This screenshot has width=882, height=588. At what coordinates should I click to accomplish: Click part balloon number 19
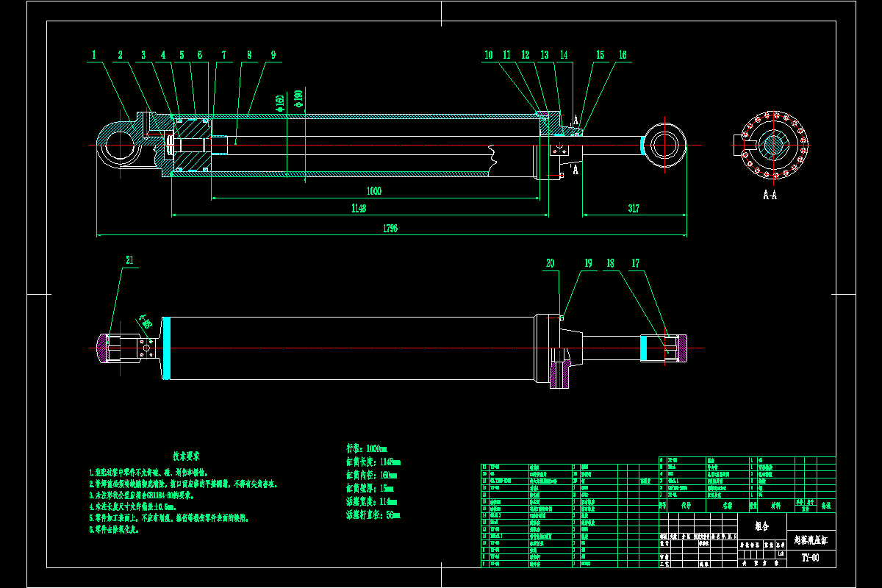pos(588,262)
